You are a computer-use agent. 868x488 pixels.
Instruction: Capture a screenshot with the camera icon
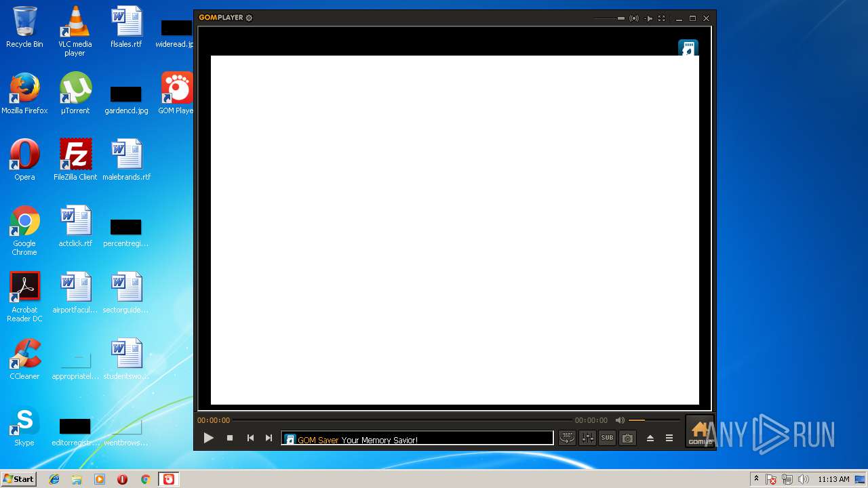[x=628, y=438]
